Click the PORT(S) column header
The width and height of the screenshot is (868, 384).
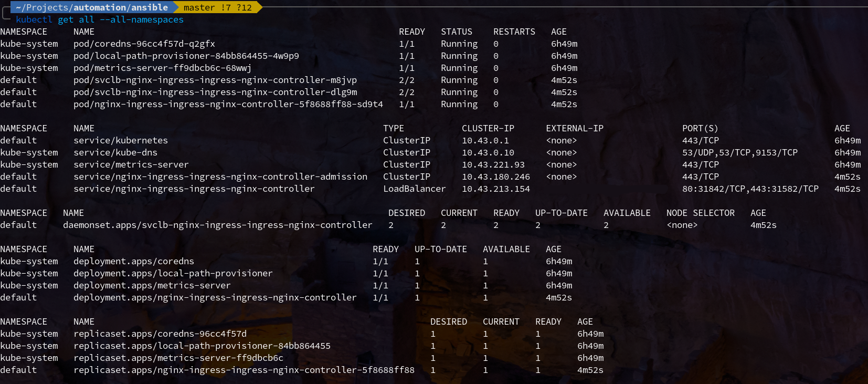700,128
